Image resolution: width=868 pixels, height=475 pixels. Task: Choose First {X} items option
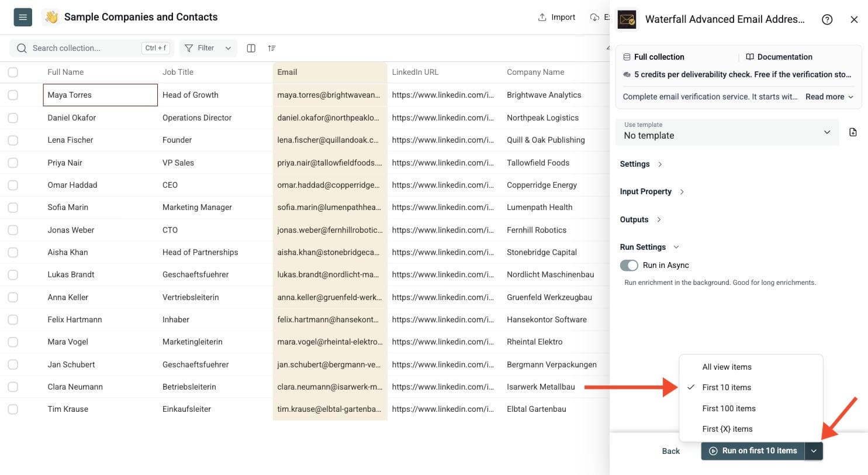(751, 429)
